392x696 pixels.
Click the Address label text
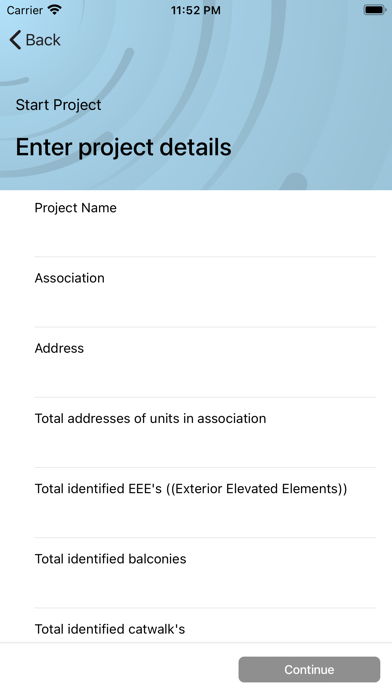(x=59, y=348)
